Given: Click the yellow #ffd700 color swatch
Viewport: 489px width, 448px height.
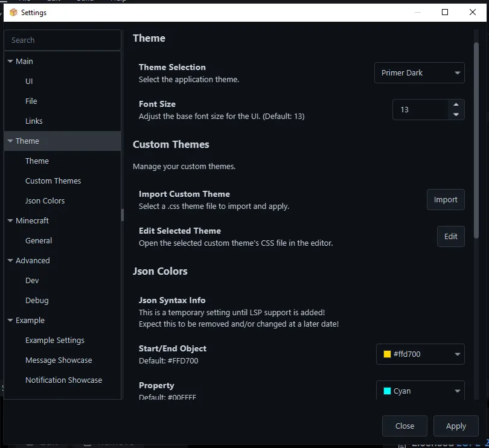Looking at the screenshot, I should pyautogui.click(x=388, y=354).
